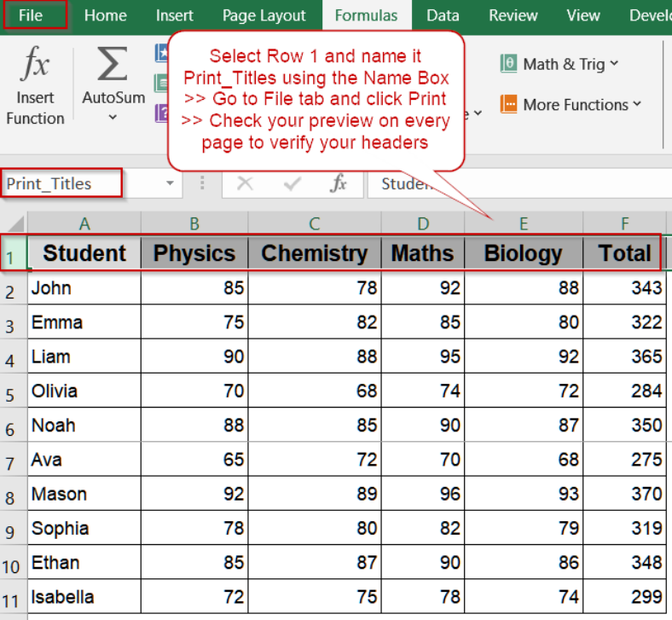Click the More Functions orange icon

[508, 104]
